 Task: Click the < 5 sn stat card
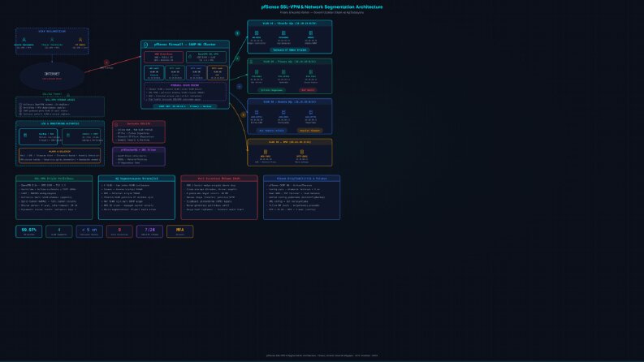[89, 231]
